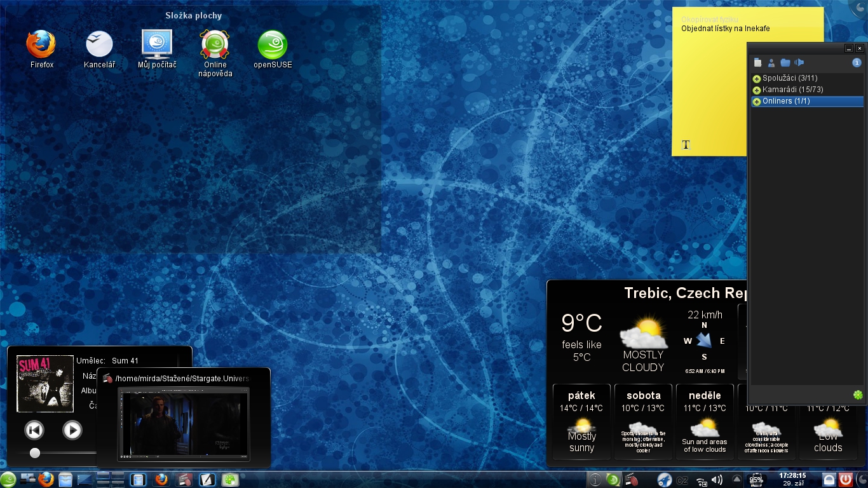868x488 pixels.
Task: Click the blue desktop/terminal icon on taskbar
Action: pyautogui.click(x=85, y=479)
